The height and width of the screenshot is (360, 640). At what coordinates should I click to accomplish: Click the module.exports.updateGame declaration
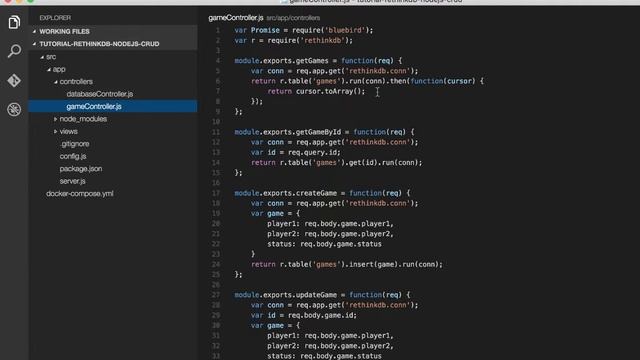point(322,295)
